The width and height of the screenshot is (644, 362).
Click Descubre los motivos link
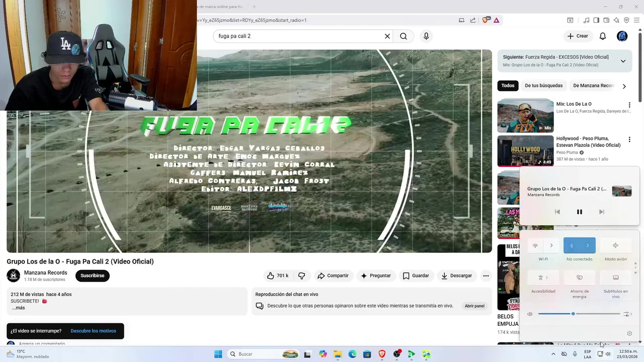point(93,331)
